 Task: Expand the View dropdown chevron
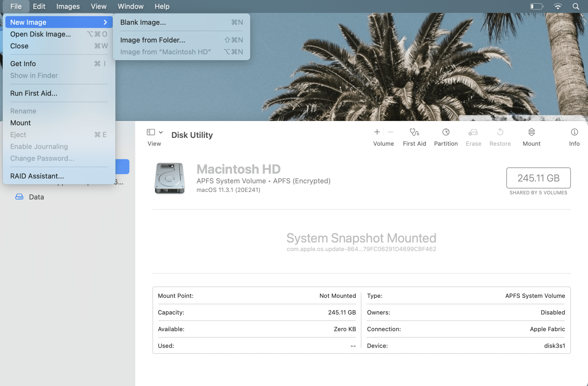click(x=161, y=132)
